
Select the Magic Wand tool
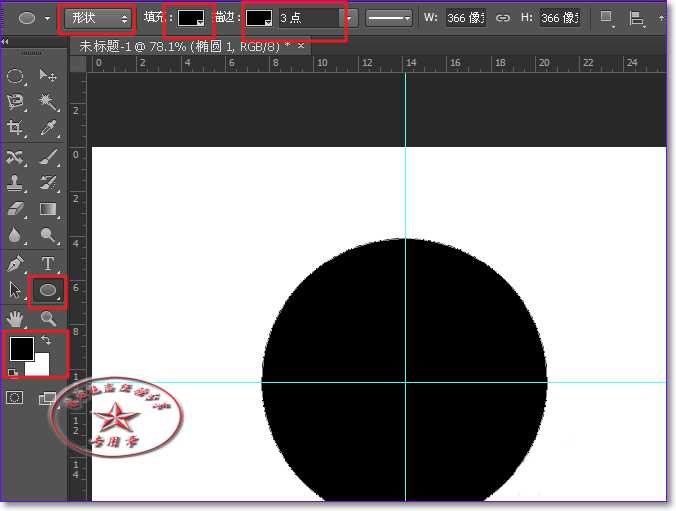[x=47, y=102]
